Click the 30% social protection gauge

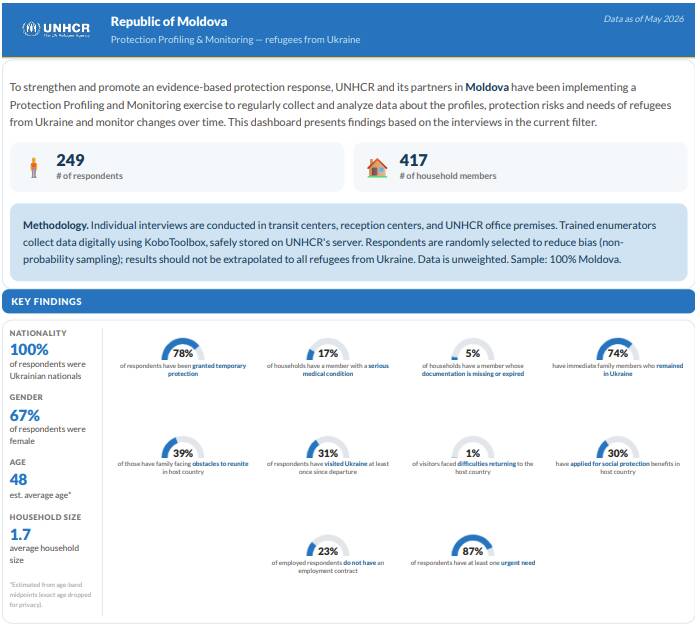(x=618, y=447)
